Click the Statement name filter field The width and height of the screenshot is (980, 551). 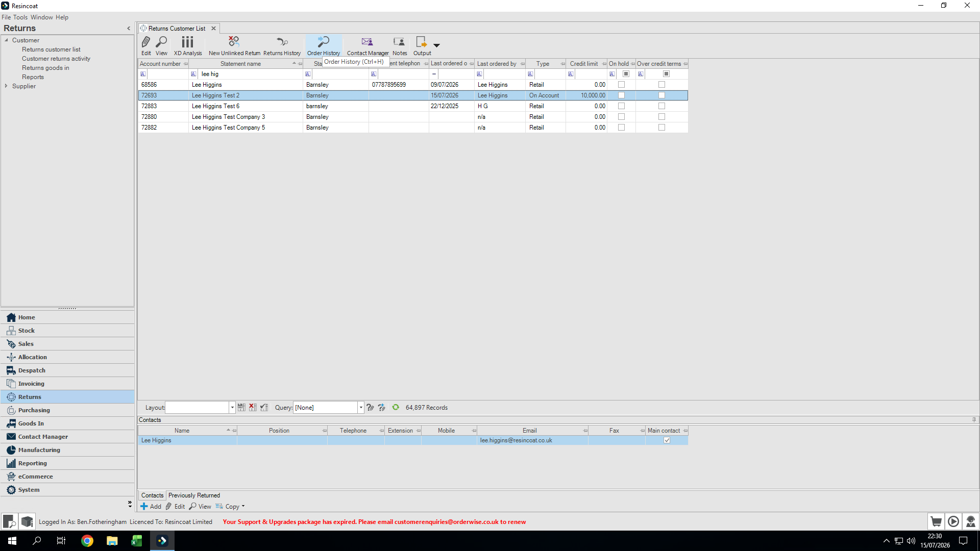pyautogui.click(x=250, y=74)
